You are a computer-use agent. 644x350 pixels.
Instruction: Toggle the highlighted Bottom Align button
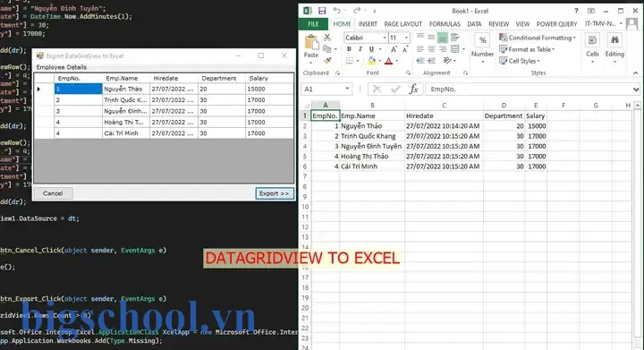tap(443, 38)
